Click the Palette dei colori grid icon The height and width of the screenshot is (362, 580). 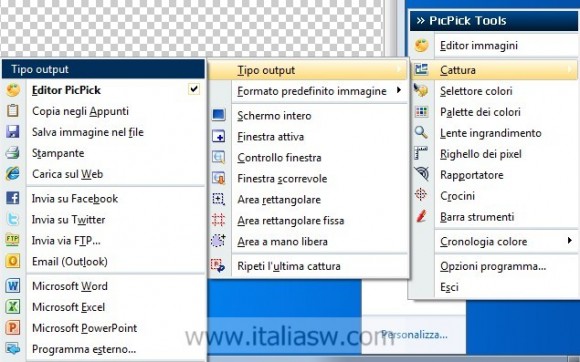point(421,112)
